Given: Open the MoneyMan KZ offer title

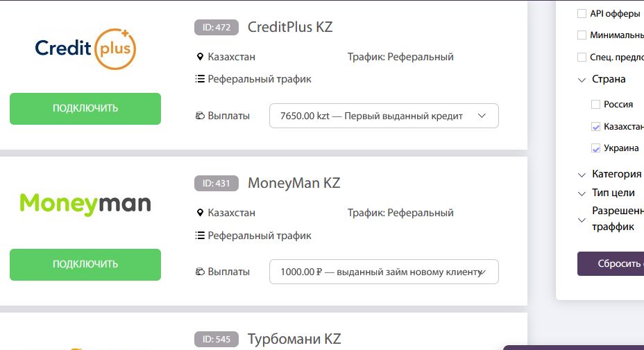Looking at the screenshot, I should 294,184.
